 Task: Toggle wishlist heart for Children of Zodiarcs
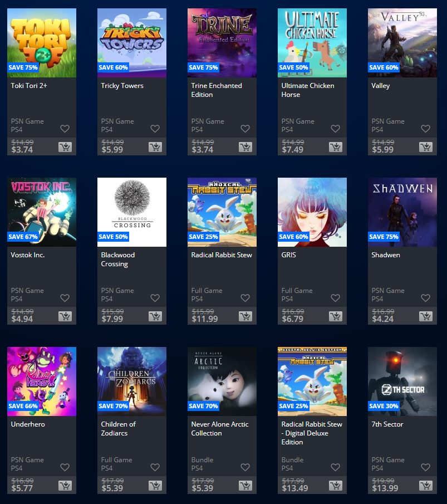tap(155, 467)
